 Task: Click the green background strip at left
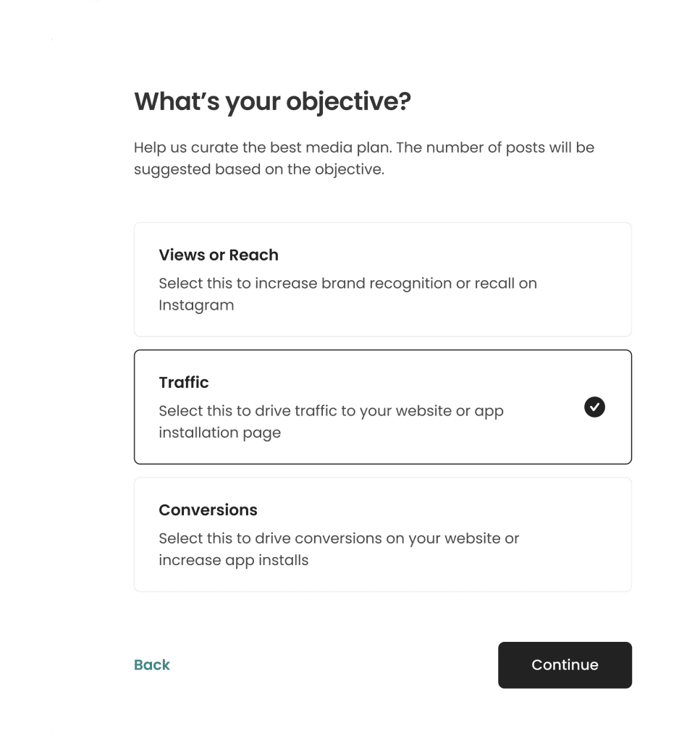pyautogui.click(x=25, y=362)
